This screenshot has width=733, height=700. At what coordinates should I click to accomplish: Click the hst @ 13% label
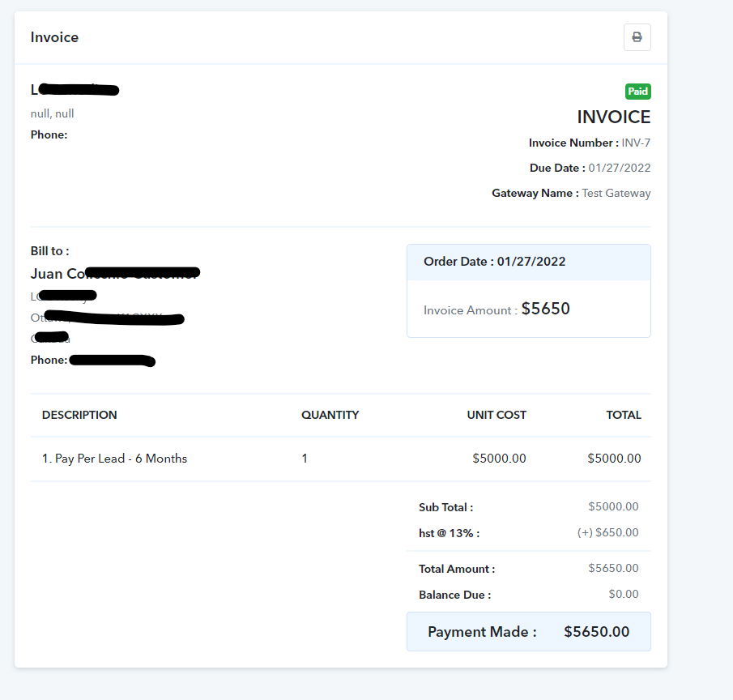(450, 533)
